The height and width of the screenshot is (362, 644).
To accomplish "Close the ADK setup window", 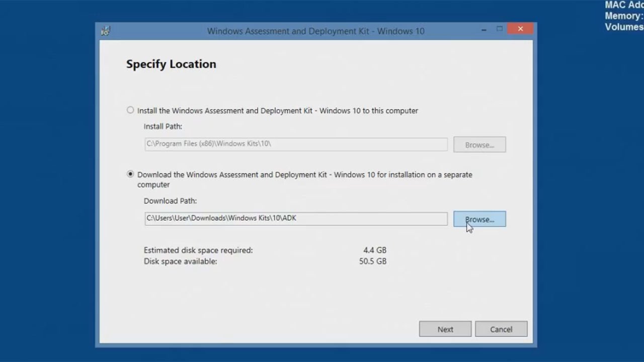I will pyautogui.click(x=520, y=29).
